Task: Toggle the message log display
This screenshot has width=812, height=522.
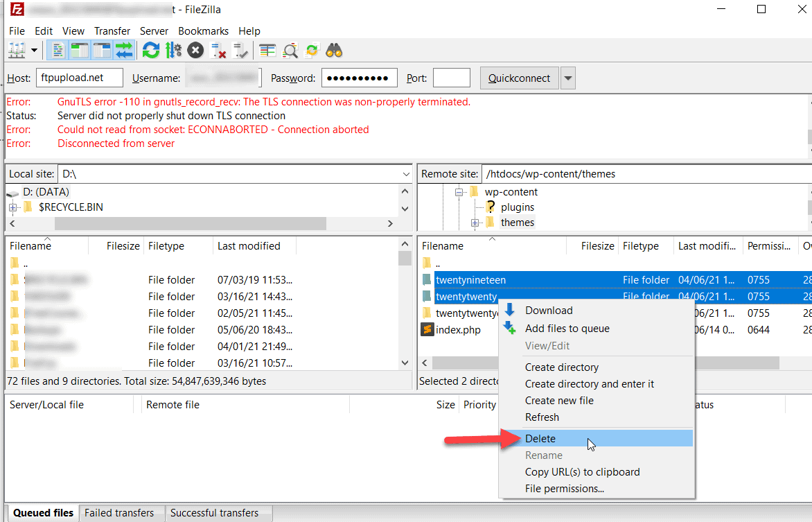Action: point(58,51)
